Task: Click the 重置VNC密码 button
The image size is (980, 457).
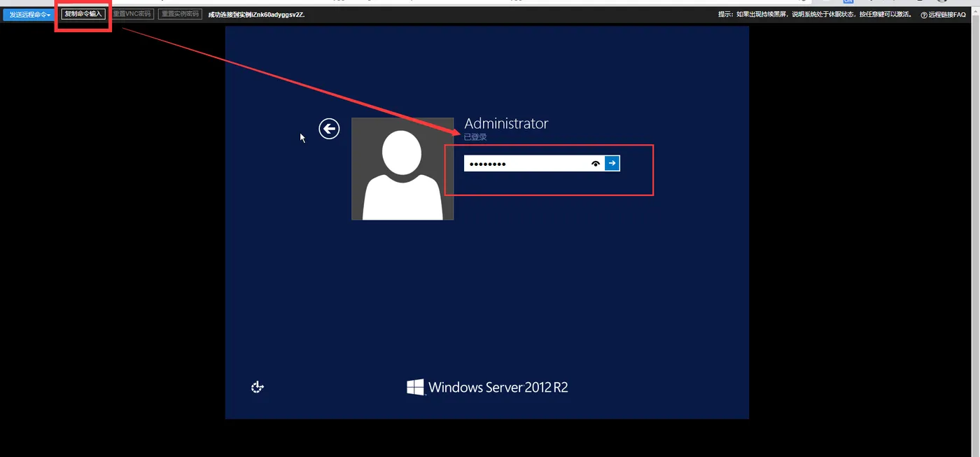Action: click(132, 14)
